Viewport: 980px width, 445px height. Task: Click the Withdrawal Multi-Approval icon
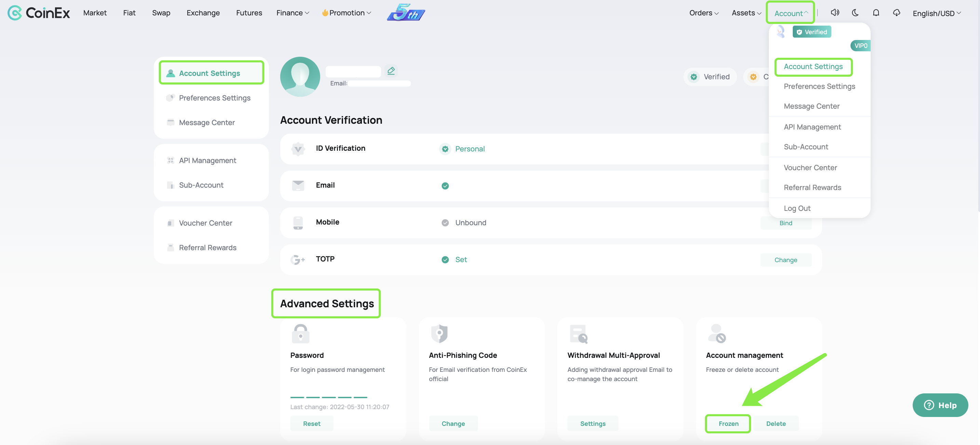click(x=578, y=334)
